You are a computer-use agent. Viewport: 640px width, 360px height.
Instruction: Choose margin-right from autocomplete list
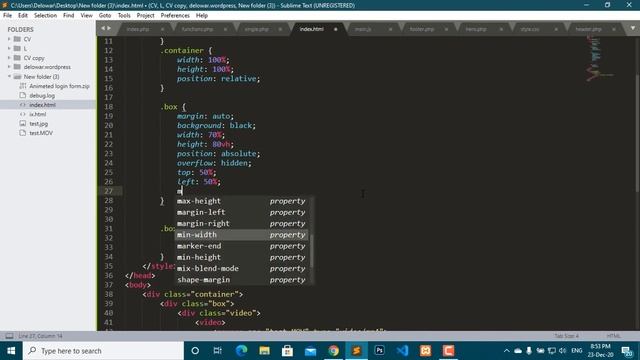[242, 224]
